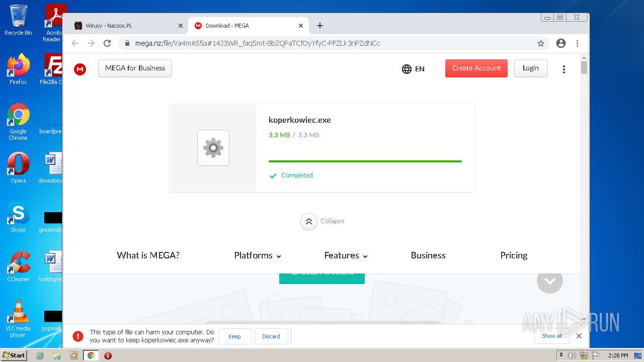The image size is (644, 362).
Task: Close the Wirusy - Naczos.PL tab
Action: coord(181,26)
